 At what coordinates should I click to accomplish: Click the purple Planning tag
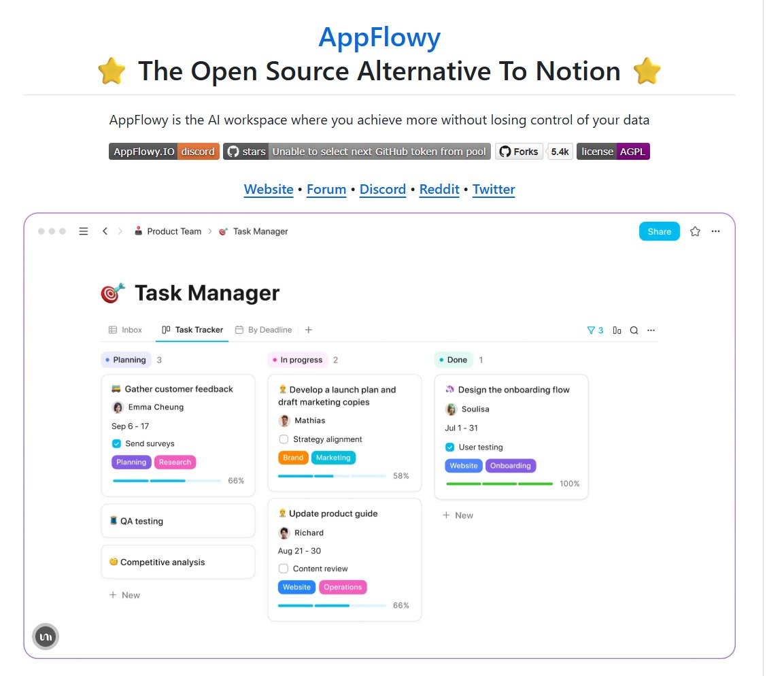(x=131, y=462)
